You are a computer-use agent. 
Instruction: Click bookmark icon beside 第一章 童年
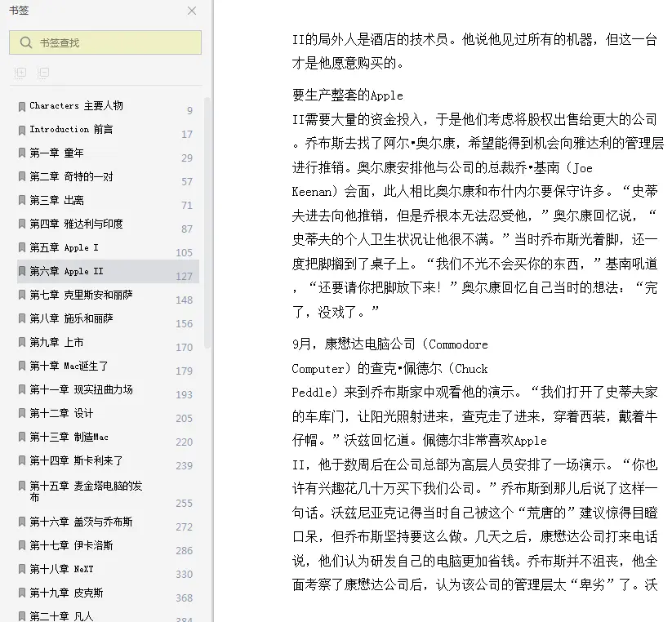[22, 153]
